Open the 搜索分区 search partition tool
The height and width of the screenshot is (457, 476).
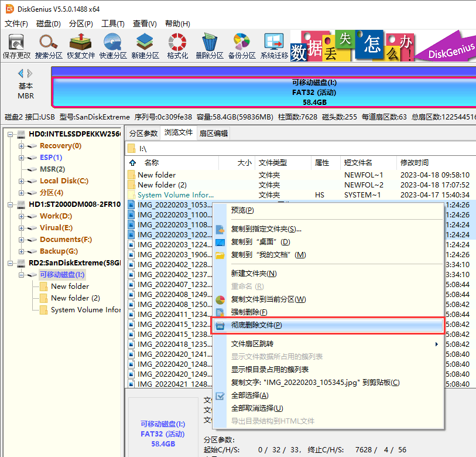coord(49,46)
